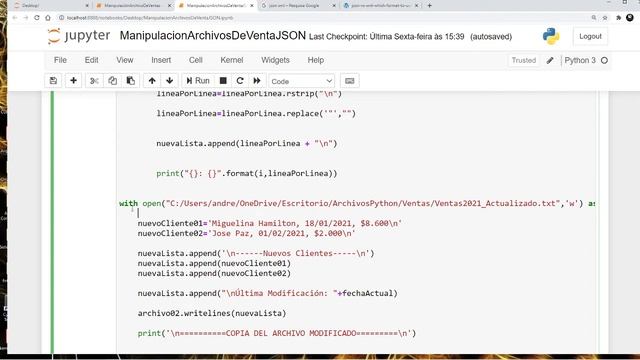Move selected cell down arrow
The width and height of the screenshot is (640, 360).
click(170, 81)
